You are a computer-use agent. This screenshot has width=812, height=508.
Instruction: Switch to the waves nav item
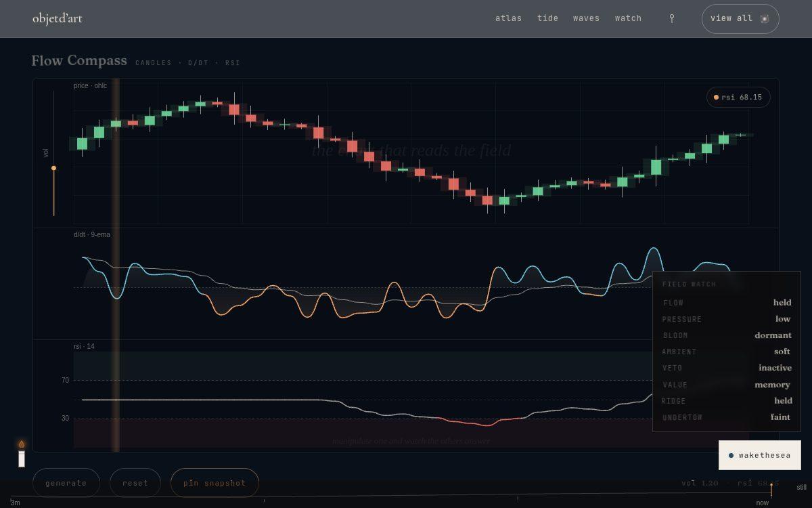[586, 18]
